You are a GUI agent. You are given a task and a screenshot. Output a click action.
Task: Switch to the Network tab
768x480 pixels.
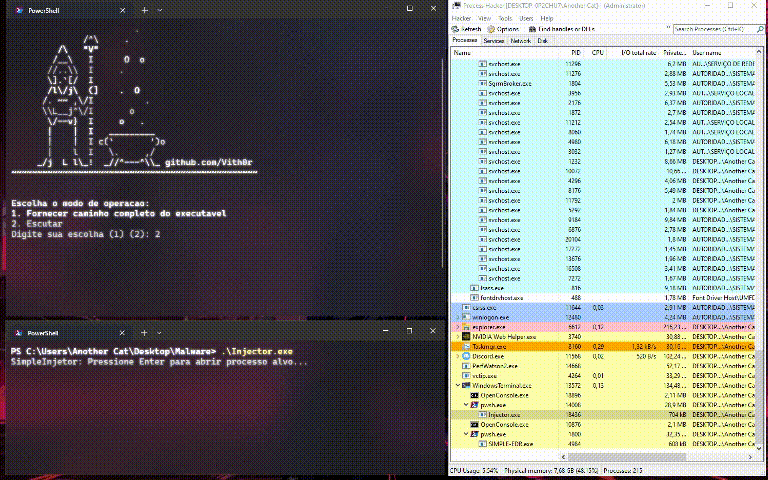521,41
